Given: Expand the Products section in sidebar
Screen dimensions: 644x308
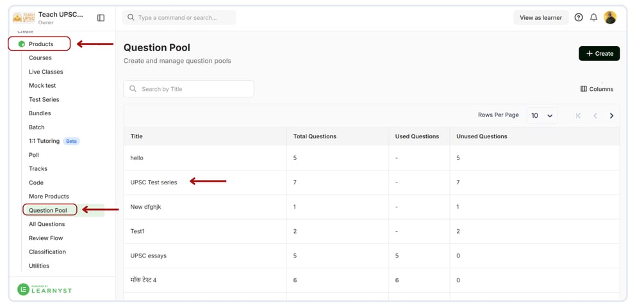Looking at the screenshot, I should point(40,44).
